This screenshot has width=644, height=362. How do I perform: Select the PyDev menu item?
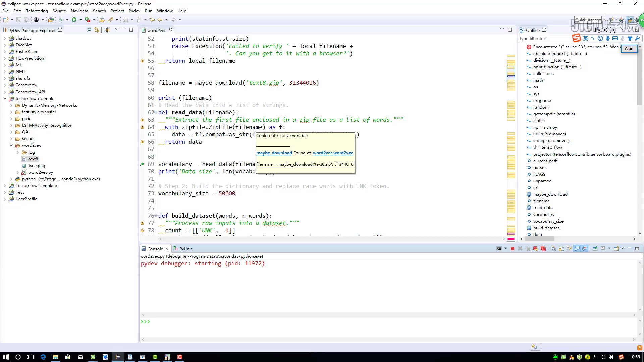pyautogui.click(x=135, y=11)
